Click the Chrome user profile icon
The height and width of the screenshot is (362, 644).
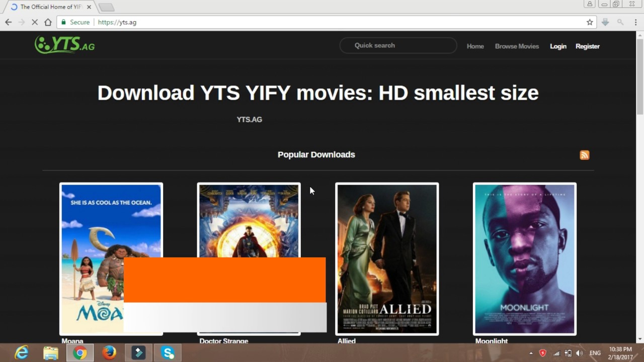coord(590,4)
